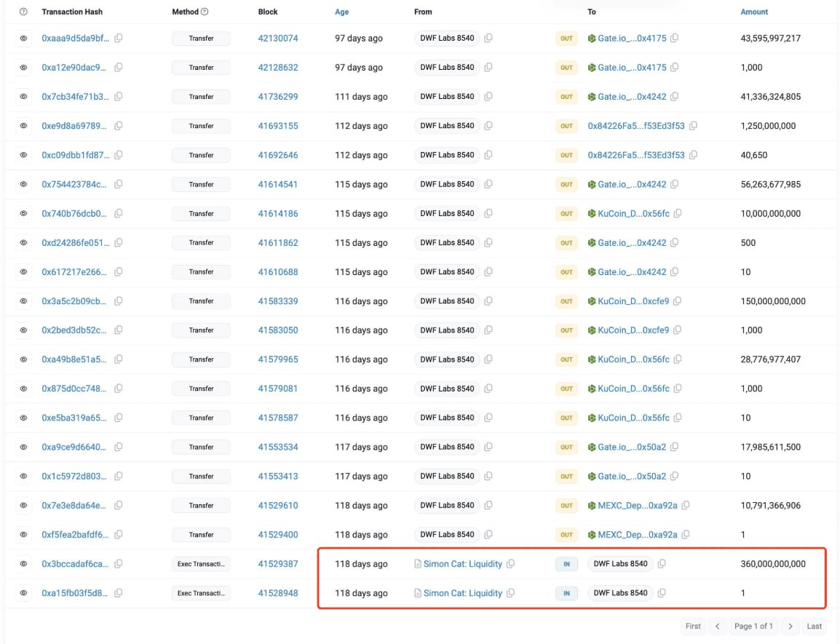This screenshot has width=840, height=644.
Task: Click help icon beside Transaction Hash header
Action: click(23, 11)
